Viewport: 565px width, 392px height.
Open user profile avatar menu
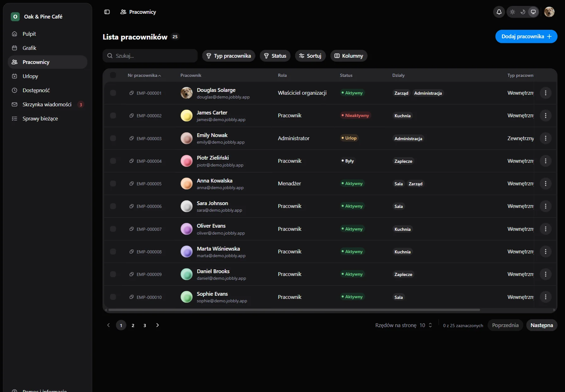549,12
